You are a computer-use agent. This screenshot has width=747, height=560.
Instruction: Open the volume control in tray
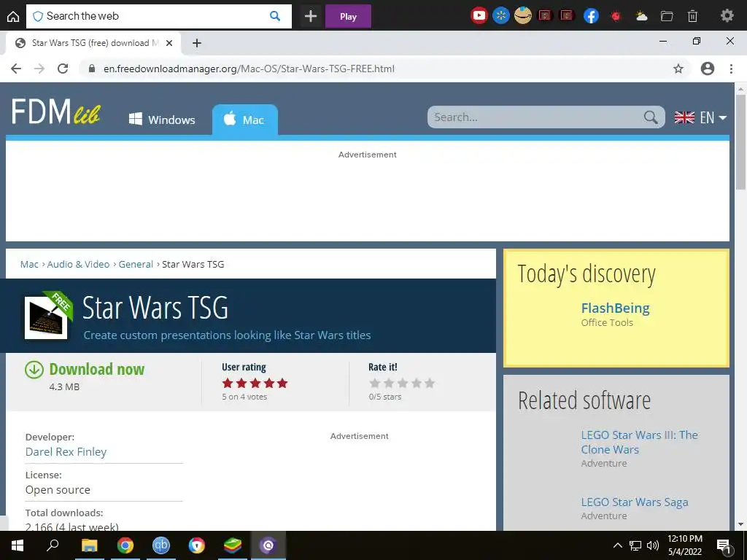coord(653,545)
